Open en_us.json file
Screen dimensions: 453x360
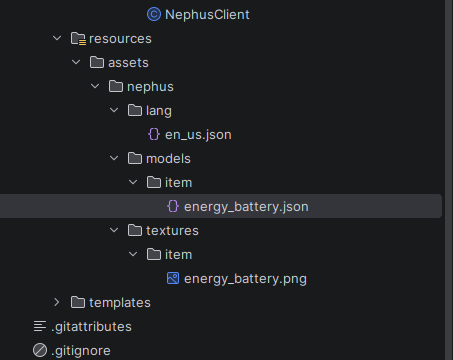[198, 135]
